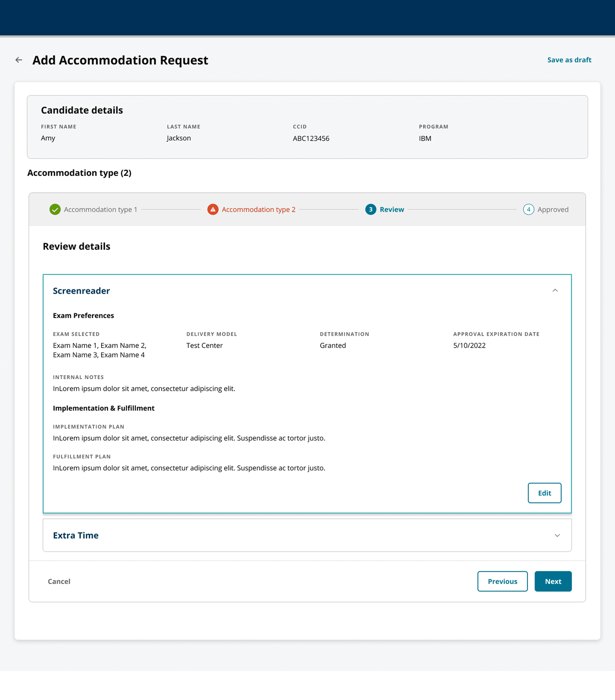This screenshot has height=700, width=615.
Task: Go to Accommodation type 1 step
Action: tap(100, 209)
